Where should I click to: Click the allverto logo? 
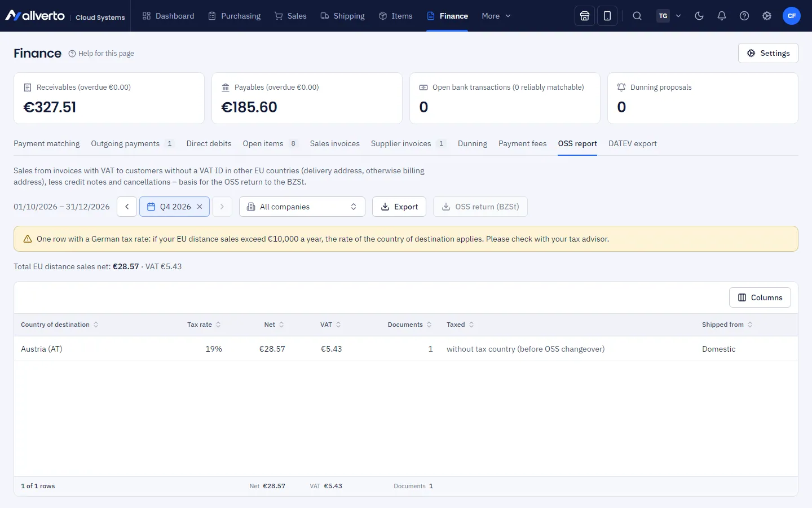35,16
